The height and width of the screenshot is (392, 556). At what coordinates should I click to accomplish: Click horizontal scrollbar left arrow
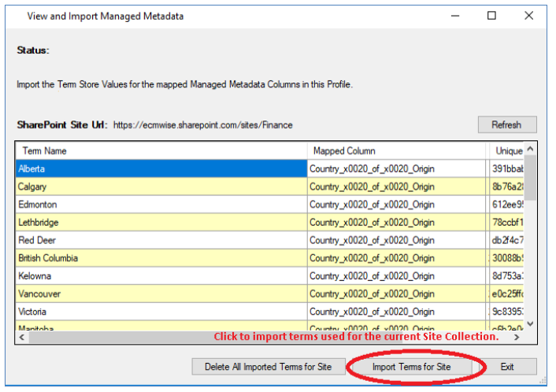[21, 337]
